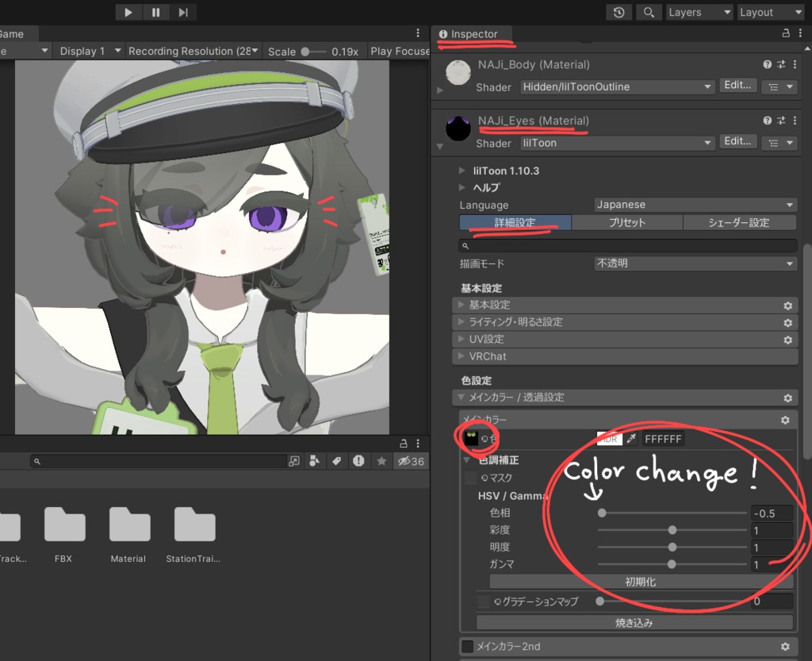Viewport: 812px width, 661px height.
Task: Open the Layout dropdown
Action: pos(771,12)
